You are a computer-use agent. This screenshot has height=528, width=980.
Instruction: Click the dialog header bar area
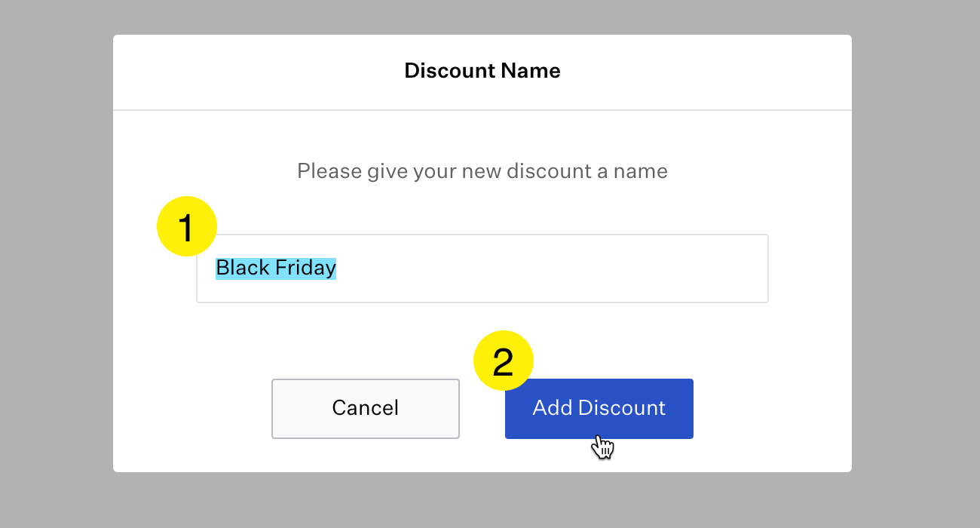pos(482,72)
